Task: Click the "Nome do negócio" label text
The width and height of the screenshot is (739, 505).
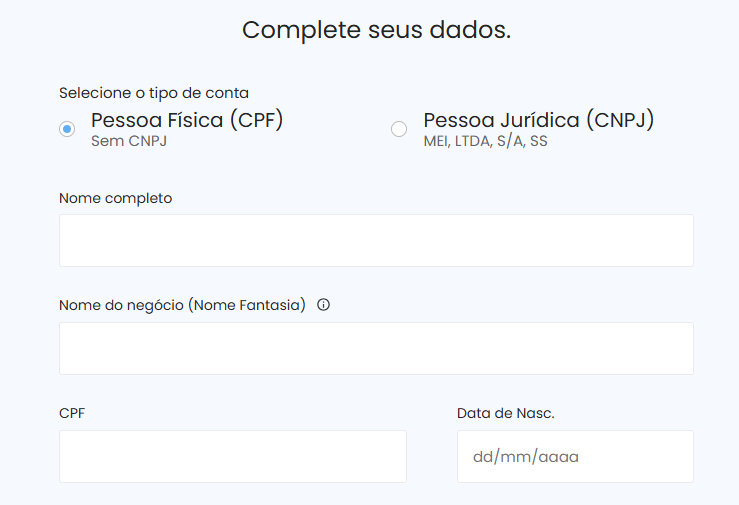Action: [x=122, y=305]
